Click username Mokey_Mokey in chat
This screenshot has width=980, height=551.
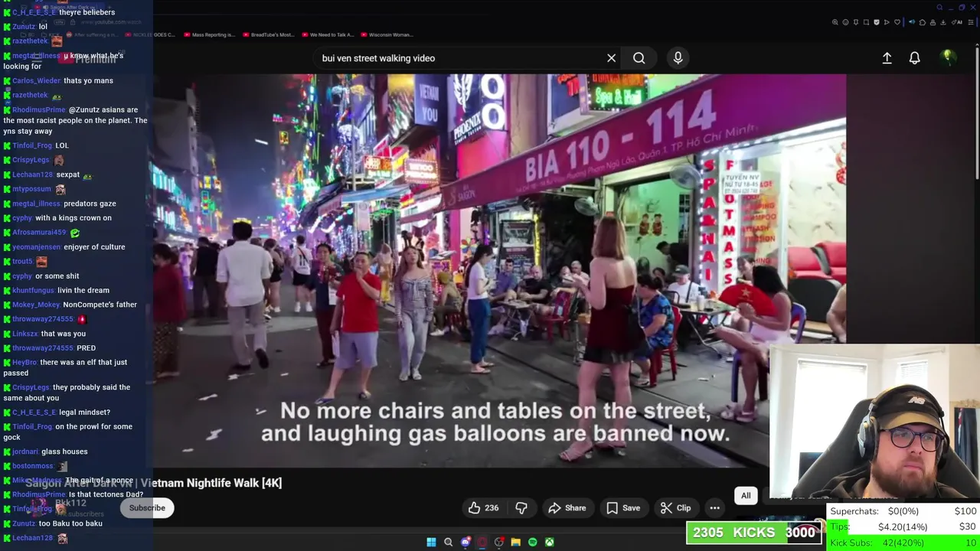coord(36,305)
